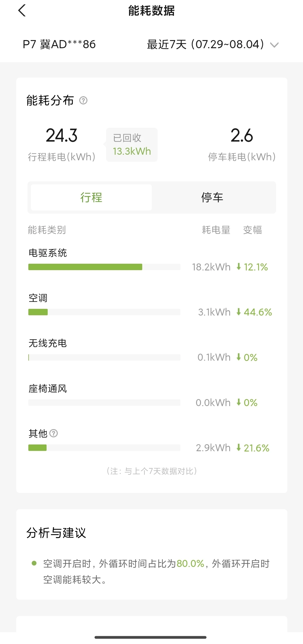The height and width of the screenshot is (644, 303).
Task: Tap the 80.0% highlighted percentage
Action: pos(190,563)
